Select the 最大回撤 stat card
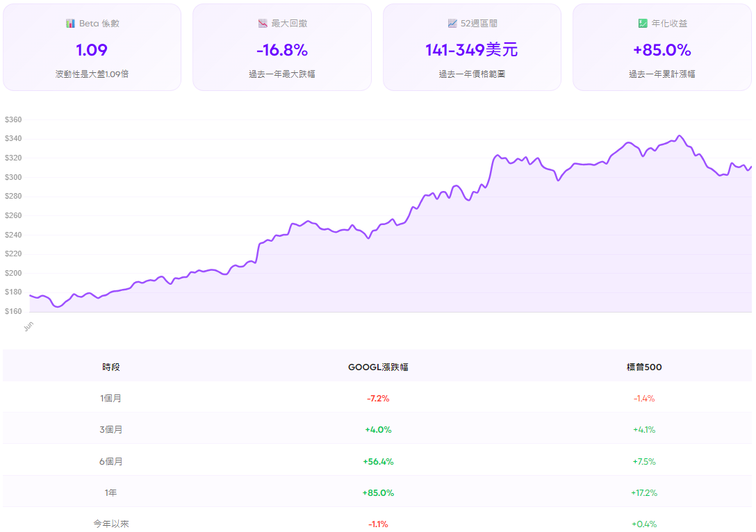 point(282,47)
